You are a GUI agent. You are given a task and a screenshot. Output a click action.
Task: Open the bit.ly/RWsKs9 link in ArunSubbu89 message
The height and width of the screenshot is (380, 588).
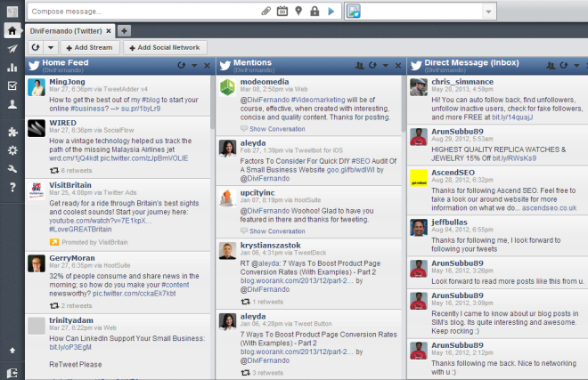coord(514,158)
